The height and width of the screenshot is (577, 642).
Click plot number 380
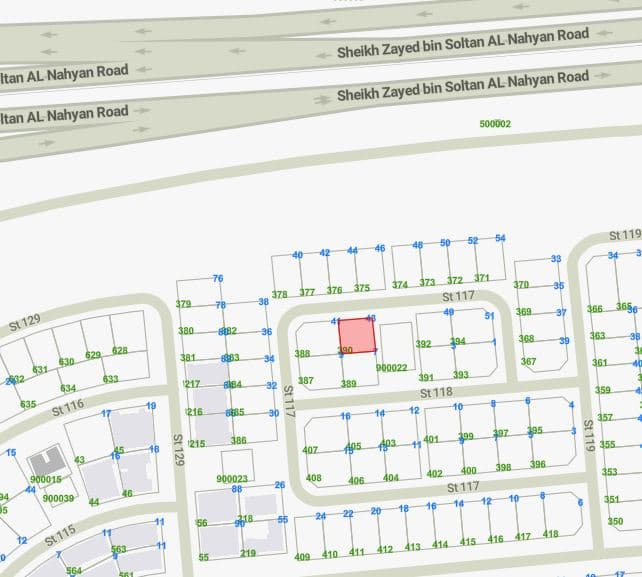tap(186, 330)
